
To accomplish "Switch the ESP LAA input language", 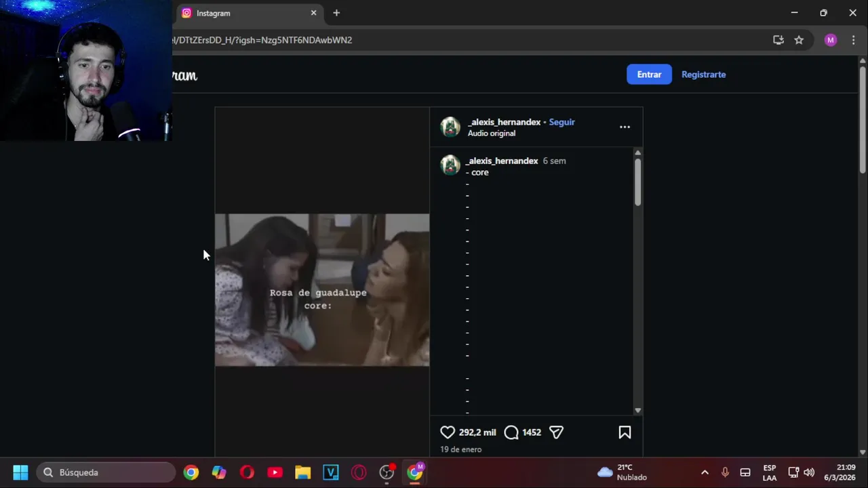I will pos(770,472).
